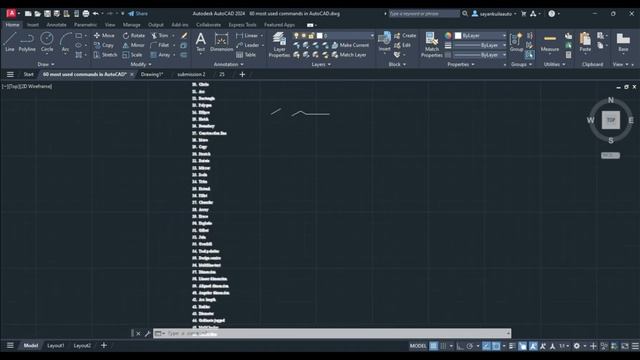640x360 pixels.
Task: Click the Scale command
Action: click(132, 55)
